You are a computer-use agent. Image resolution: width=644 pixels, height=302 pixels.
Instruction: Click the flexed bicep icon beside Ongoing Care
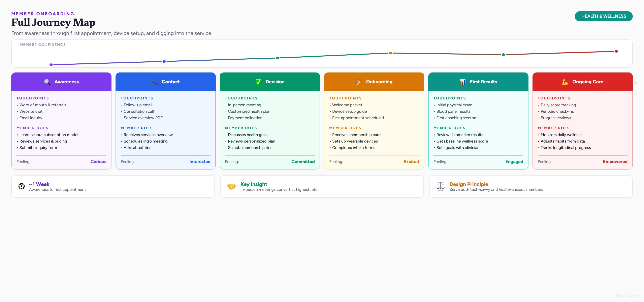tap(565, 82)
